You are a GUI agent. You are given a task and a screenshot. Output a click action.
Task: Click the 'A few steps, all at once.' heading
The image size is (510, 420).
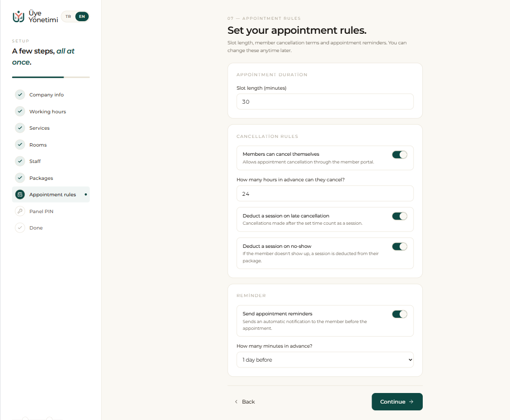click(x=43, y=56)
